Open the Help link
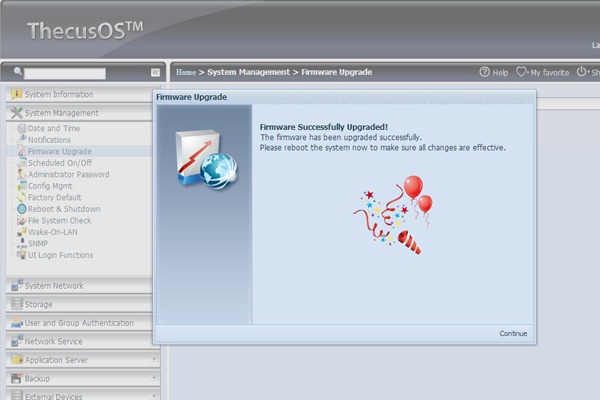 tap(500, 72)
